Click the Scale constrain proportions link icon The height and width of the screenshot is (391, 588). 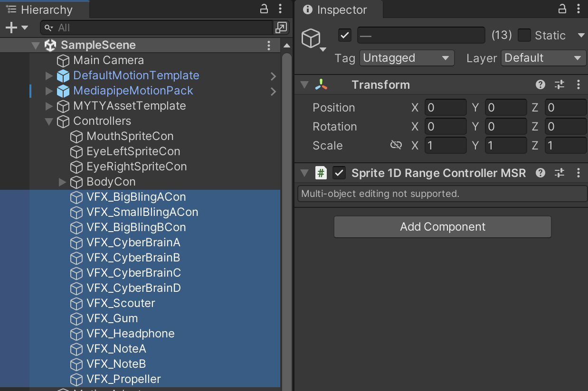click(396, 145)
